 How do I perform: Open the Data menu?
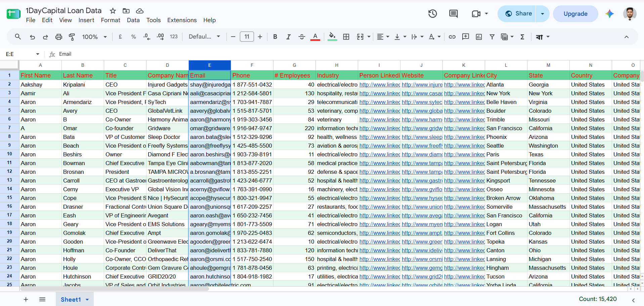coord(133,20)
